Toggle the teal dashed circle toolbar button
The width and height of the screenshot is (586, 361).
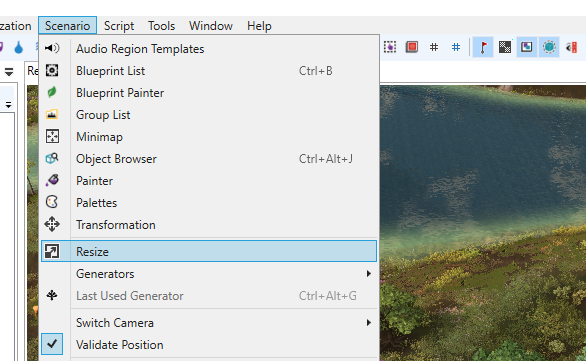click(x=549, y=47)
